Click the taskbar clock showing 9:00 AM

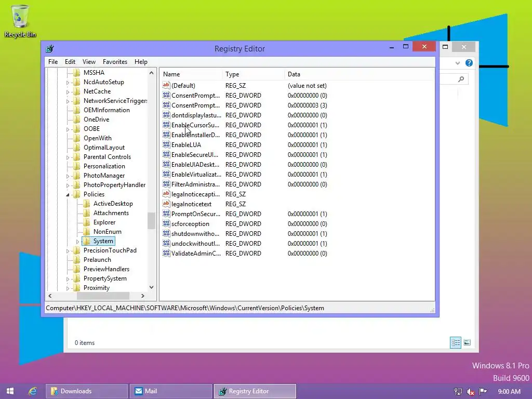pyautogui.click(x=509, y=392)
